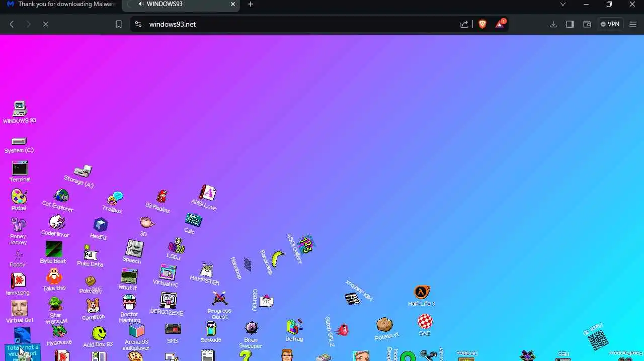Launch the SAE checkered ball icon
The height and width of the screenshot is (361, 644).
(x=425, y=321)
